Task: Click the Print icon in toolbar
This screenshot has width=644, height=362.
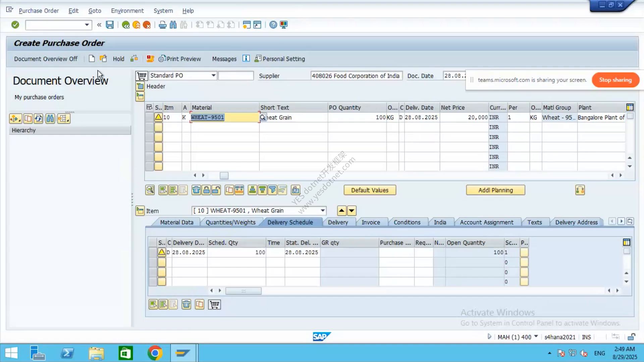Action: 163,24
